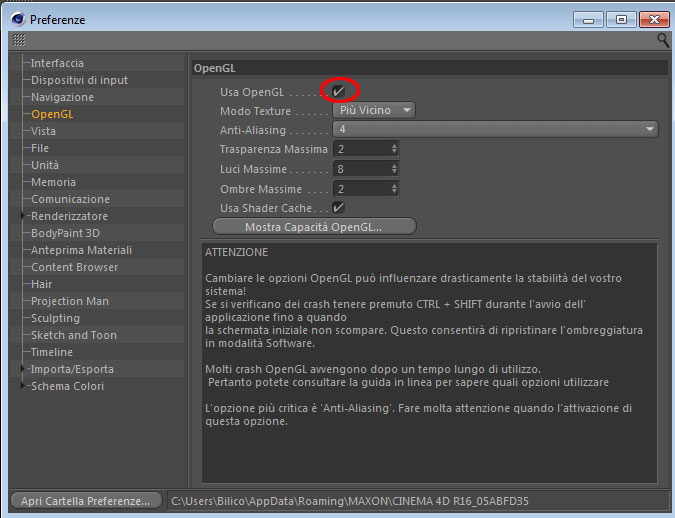Click the Luci Massime stepper arrows
Image resolution: width=675 pixels, height=518 pixels.
tap(394, 169)
